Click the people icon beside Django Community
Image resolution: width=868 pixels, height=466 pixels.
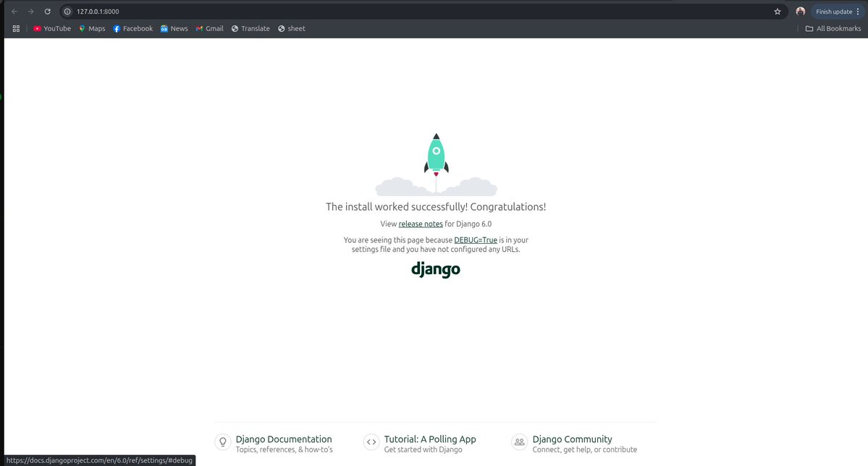519,442
